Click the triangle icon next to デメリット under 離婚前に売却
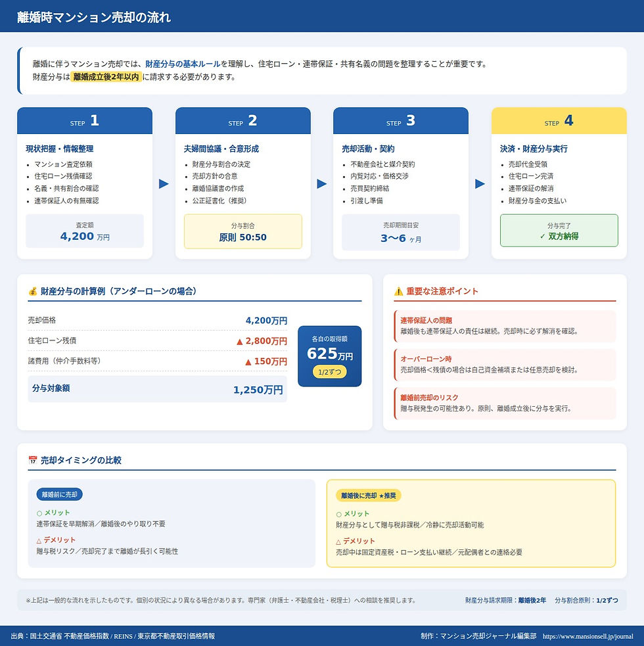644x646 pixels. (39, 541)
